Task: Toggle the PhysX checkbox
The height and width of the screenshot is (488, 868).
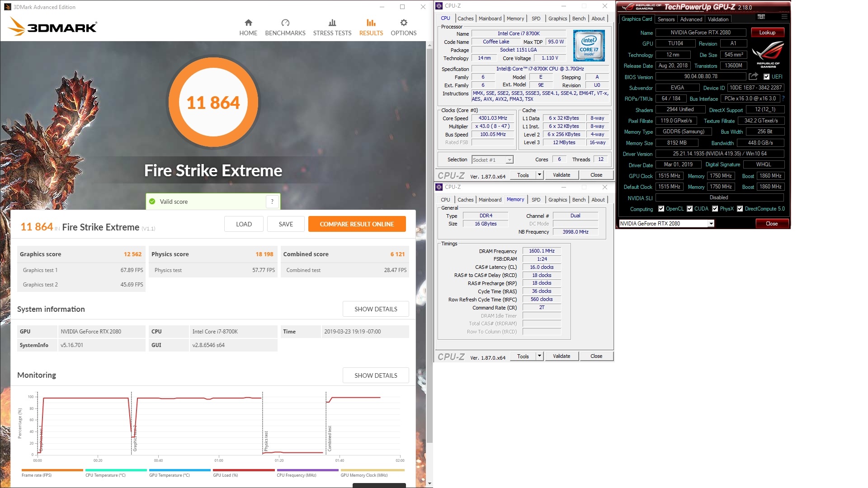Action: (x=715, y=209)
